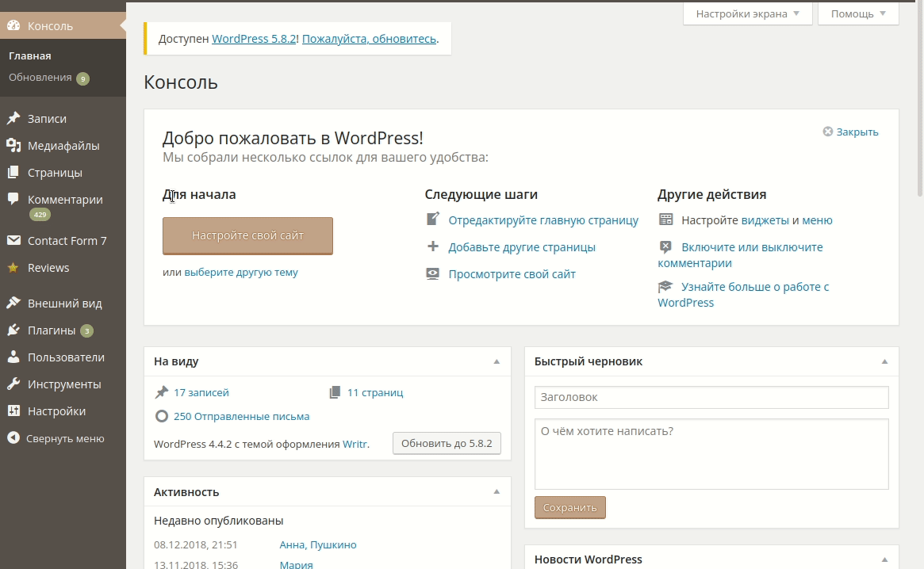Open Обновления submenu item

click(x=40, y=78)
